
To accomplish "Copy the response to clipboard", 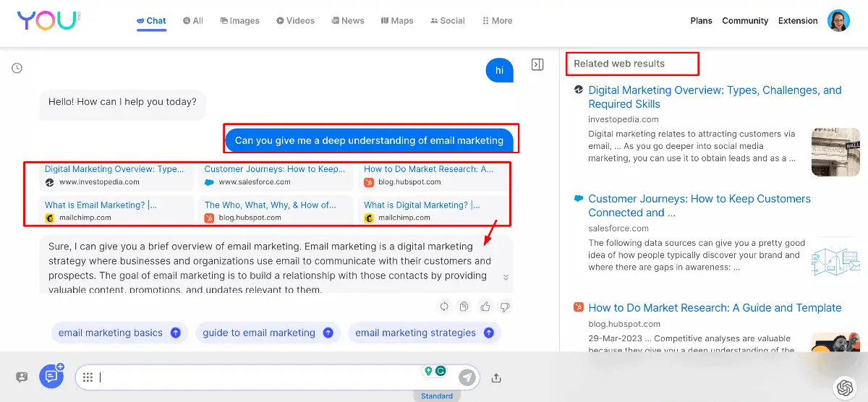I will (464, 307).
